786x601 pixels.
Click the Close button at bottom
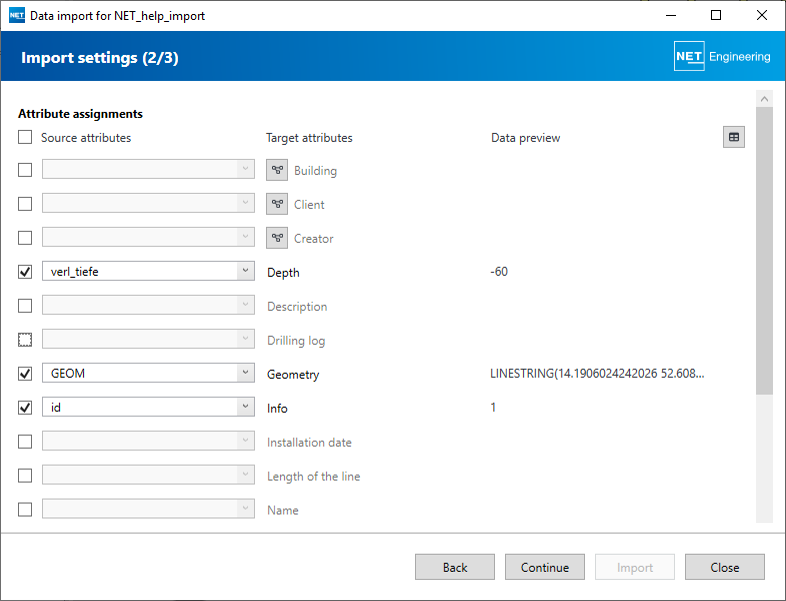point(725,567)
